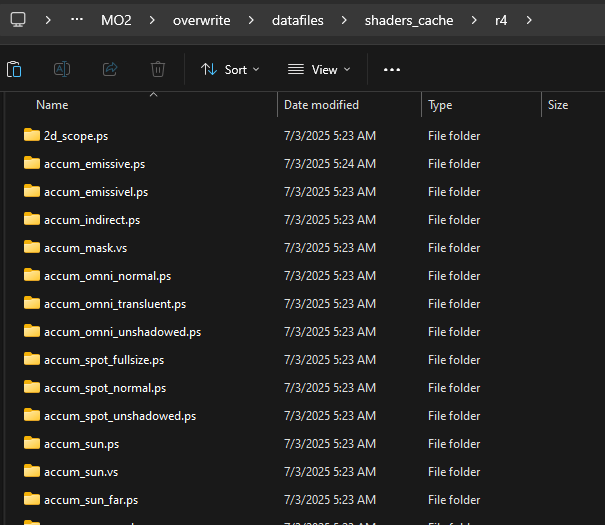Screen dimensions: 605x525
Task: Select the accum_sun_far.ps folder
Action: click(x=91, y=500)
